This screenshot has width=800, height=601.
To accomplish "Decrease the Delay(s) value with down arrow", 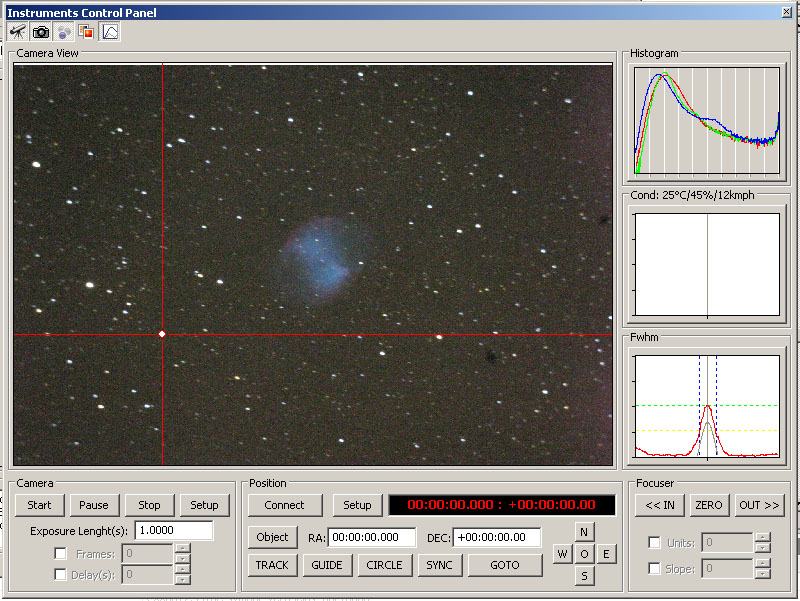I will point(182,580).
